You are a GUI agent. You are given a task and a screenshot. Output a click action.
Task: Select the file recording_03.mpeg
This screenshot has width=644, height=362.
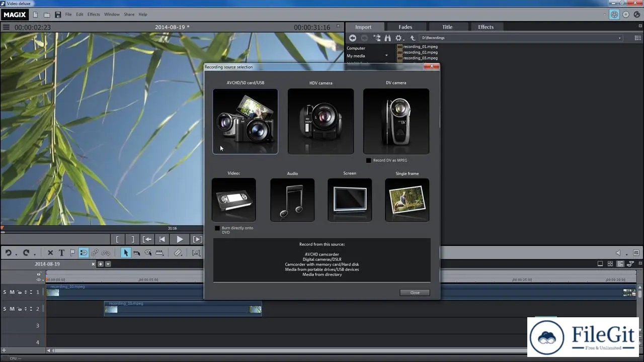[420, 58]
